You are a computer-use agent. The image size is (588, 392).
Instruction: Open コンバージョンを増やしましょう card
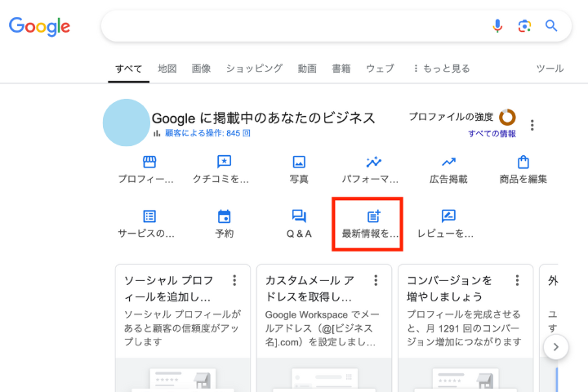(x=465, y=328)
